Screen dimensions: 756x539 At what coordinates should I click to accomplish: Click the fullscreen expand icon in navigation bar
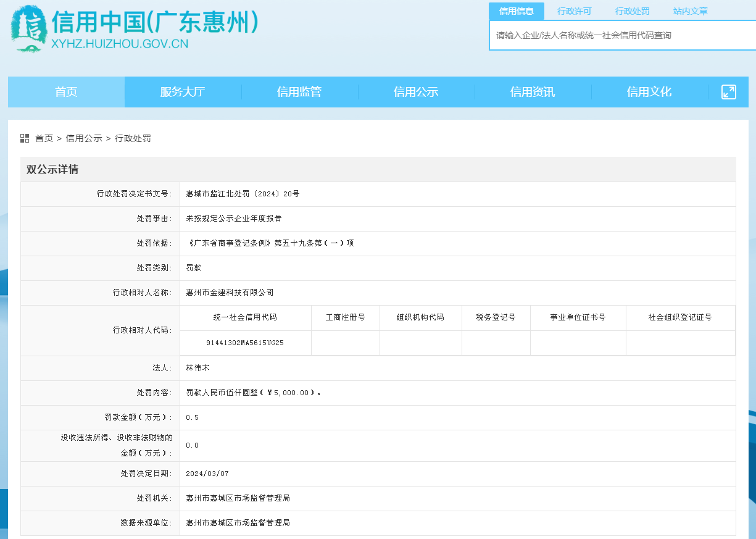coord(728,92)
